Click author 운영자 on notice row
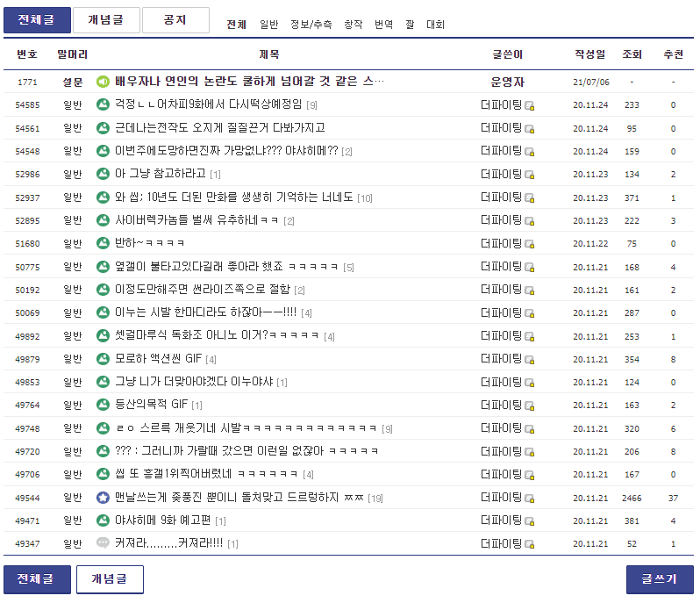Viewport: 700px width, 603px height. tap(508, 82)
